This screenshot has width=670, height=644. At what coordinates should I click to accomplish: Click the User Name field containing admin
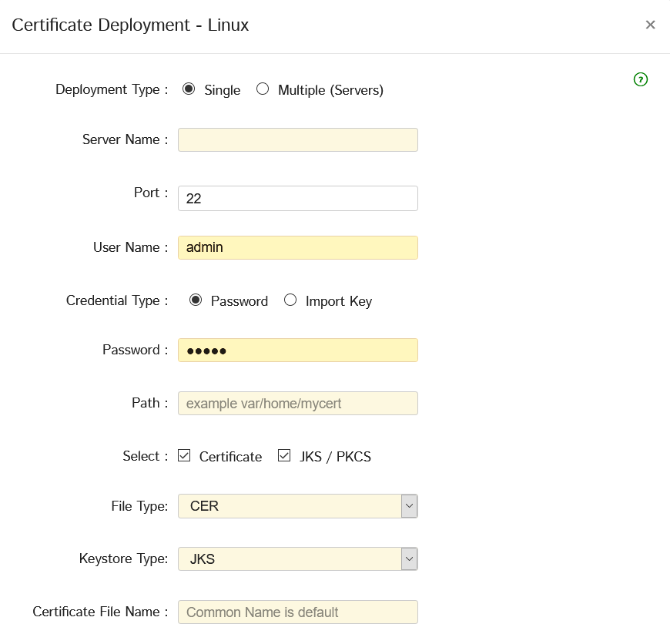tap(297, 248)
